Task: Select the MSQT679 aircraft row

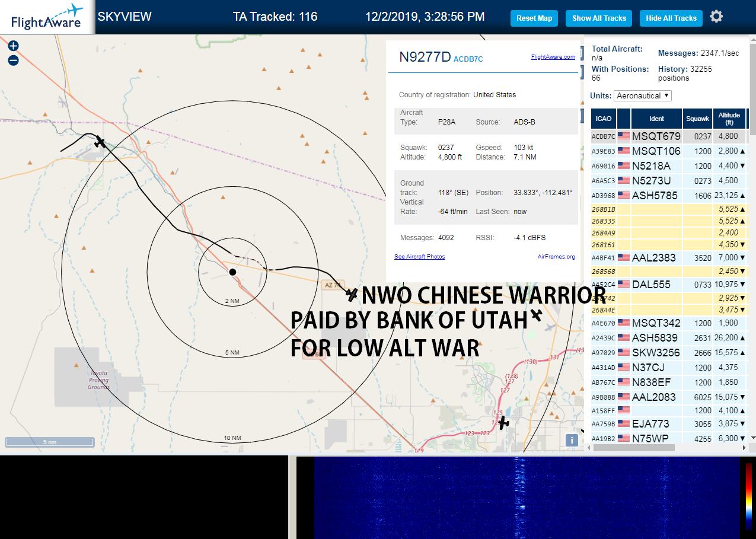Action: click(669, 136)
